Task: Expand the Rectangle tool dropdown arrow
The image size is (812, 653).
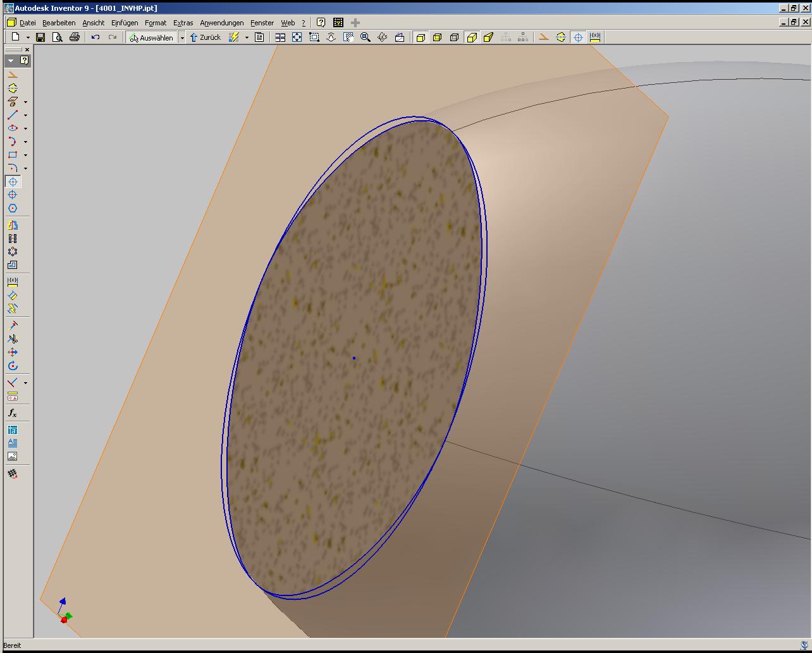Action: 25,155
